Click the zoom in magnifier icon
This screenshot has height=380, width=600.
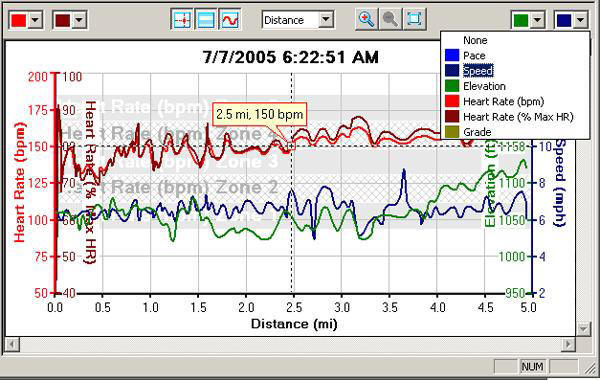(x=366, y=19)
